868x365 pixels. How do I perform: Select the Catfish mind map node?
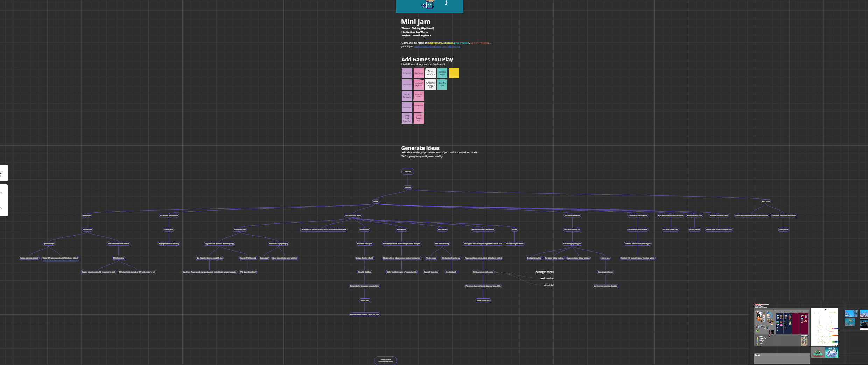pyautogui.click(x=515, y=230)
